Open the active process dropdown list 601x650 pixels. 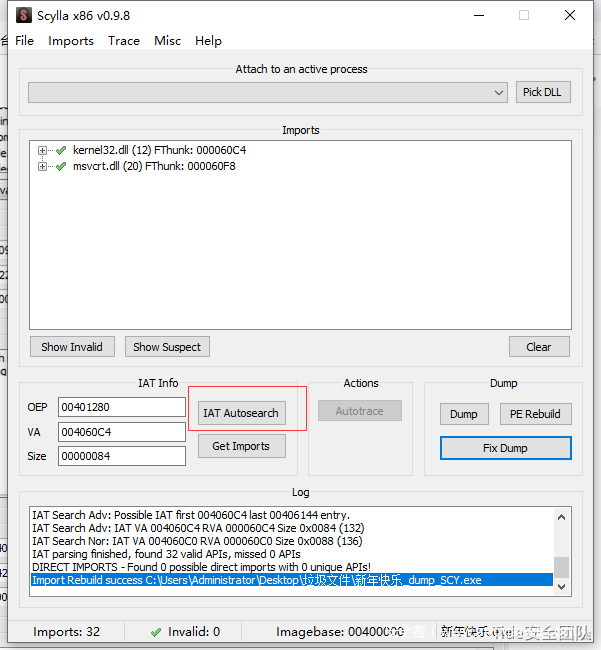pyautogui.click(x=499, y=92)
